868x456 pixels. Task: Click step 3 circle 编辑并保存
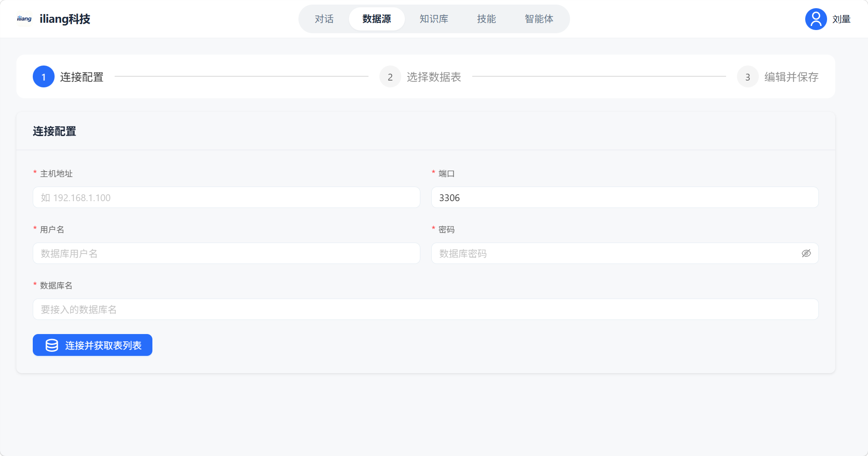tap(747, 77)
